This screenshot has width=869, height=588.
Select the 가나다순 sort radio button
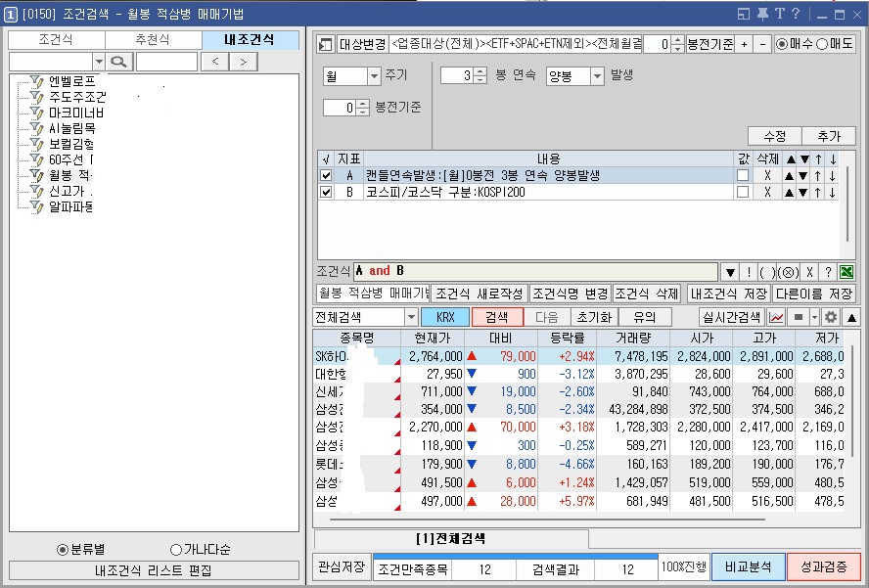click(x=176, y=550)
